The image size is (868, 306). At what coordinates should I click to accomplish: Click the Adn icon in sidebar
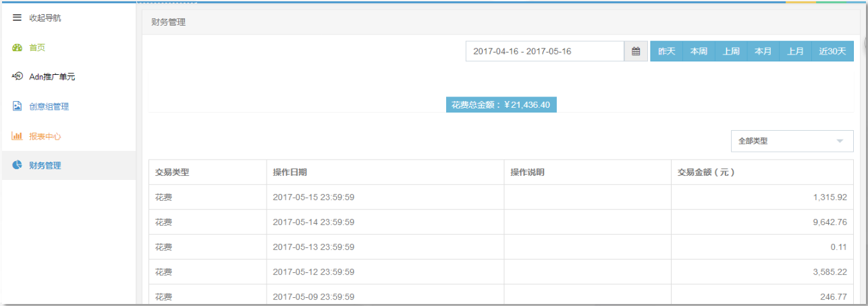tap(18, 76)
